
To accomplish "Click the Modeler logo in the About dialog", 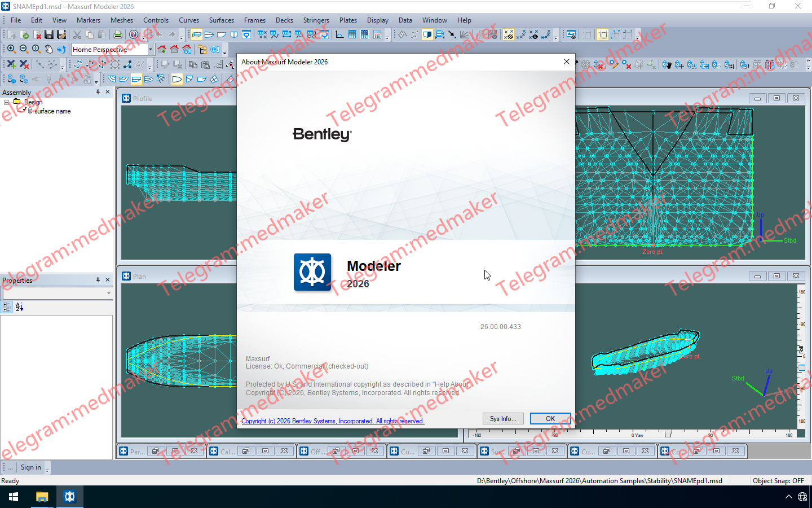I will (312, 272).
